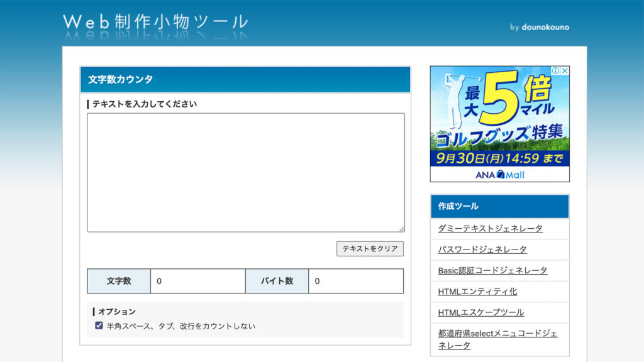
Task: Click the 半角スペース、タブ、改行をカウントしない label text
Action: point(180,326)
